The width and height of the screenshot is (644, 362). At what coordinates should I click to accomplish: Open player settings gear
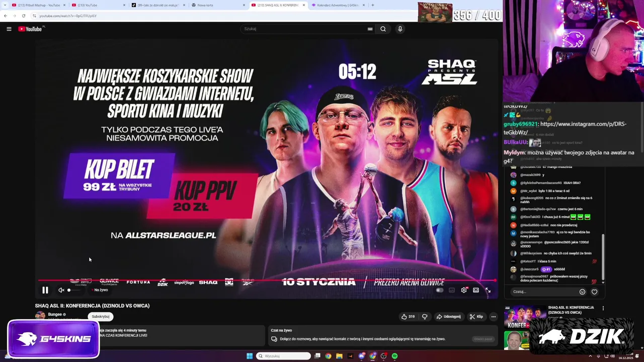tap(464, 290)
